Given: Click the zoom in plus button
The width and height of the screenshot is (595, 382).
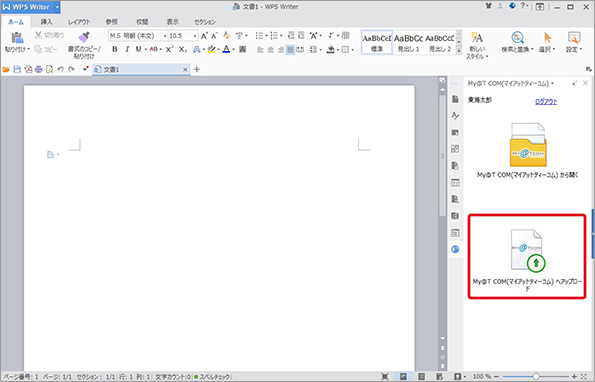Looking at the screenshot, I should [574, 376].
